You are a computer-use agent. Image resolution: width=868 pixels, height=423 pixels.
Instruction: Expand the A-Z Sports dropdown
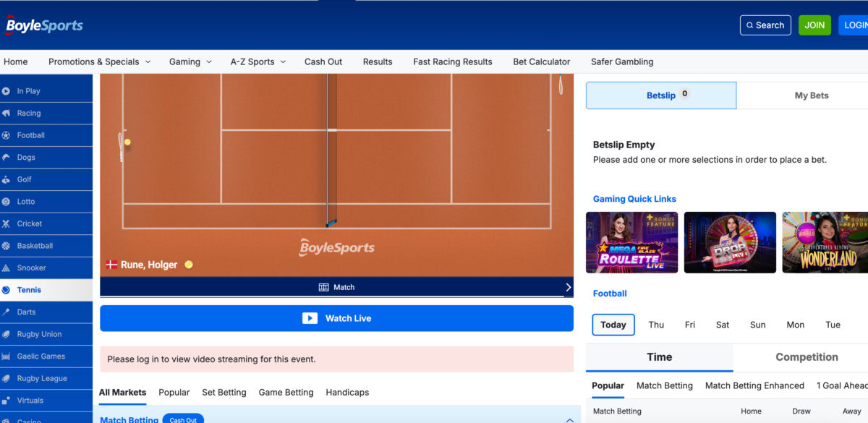[x=258, y=61]
